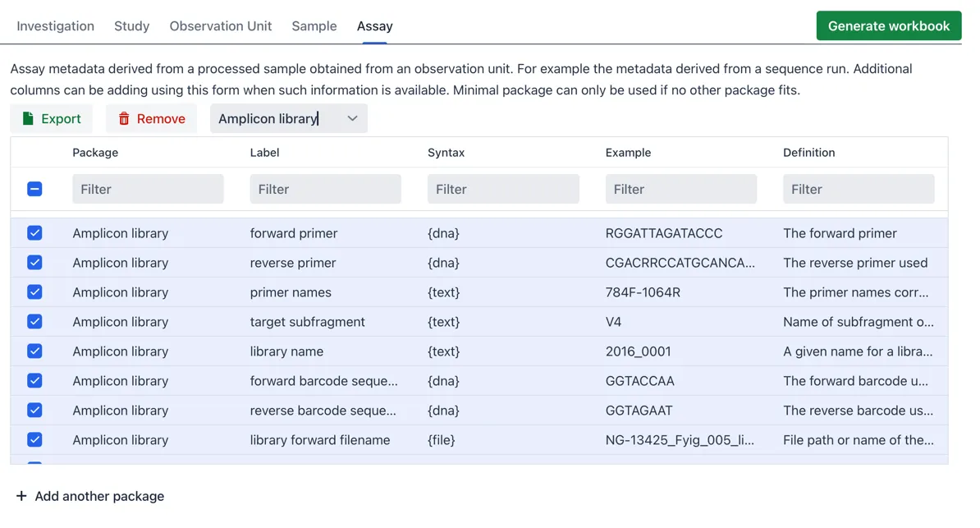Screen dimensions: 980x528
Task: Click the 'RGGATTAGATACCC' example cell
Action: click(664, 233)
